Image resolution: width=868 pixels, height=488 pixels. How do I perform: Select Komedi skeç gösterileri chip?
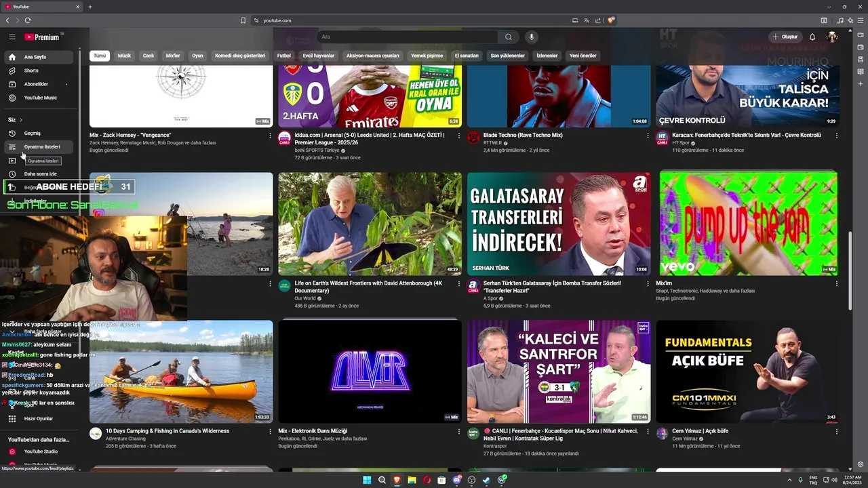click(x=240, y=56)
